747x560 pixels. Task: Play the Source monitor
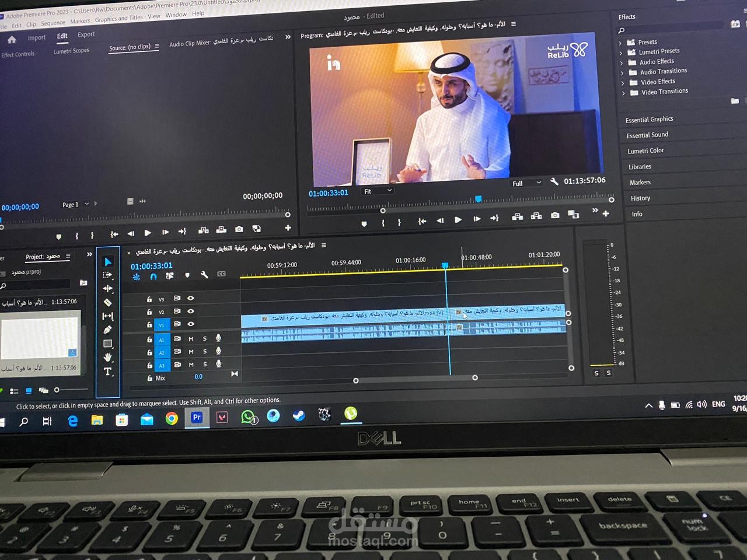coord(148,233)
